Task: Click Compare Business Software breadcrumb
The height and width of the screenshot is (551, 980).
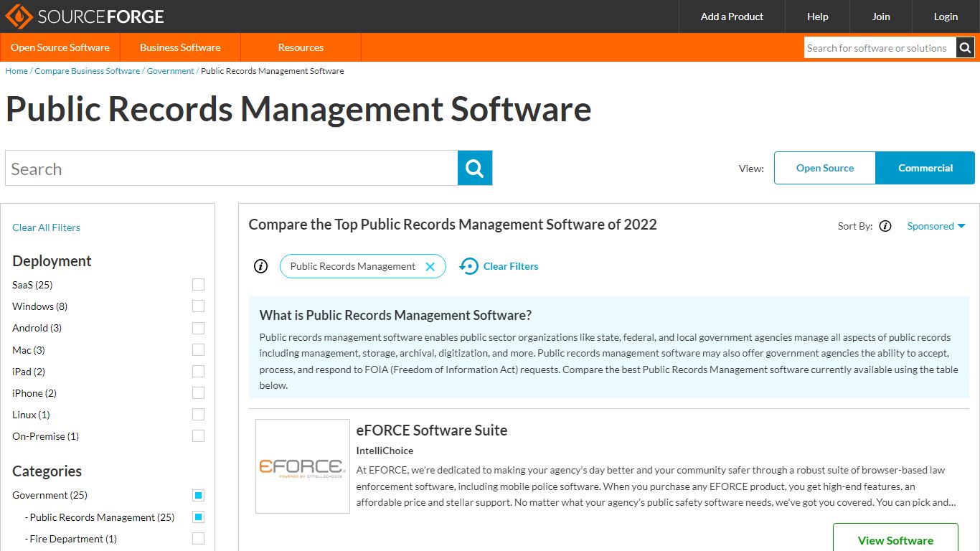Action: tap(88, 71)
